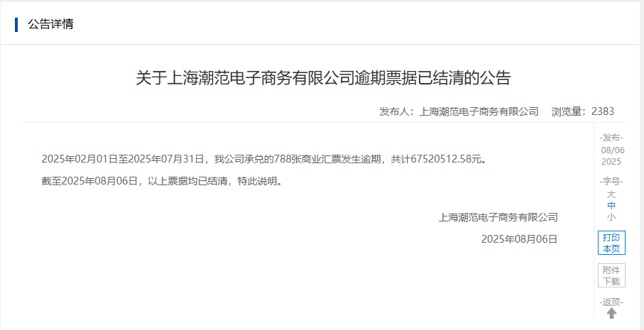Click the sentence beginning 截至2025年08月06日

[x=163, y=181]
